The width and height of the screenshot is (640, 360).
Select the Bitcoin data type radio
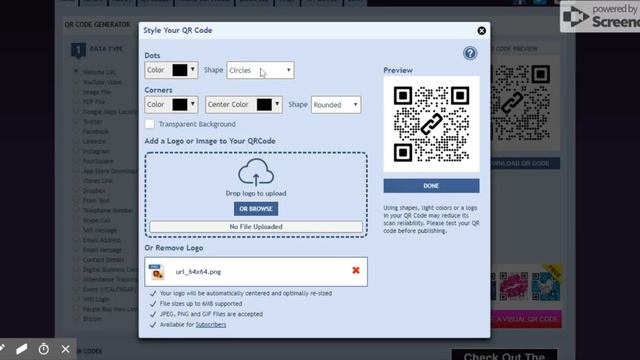(x=76, y=318)
